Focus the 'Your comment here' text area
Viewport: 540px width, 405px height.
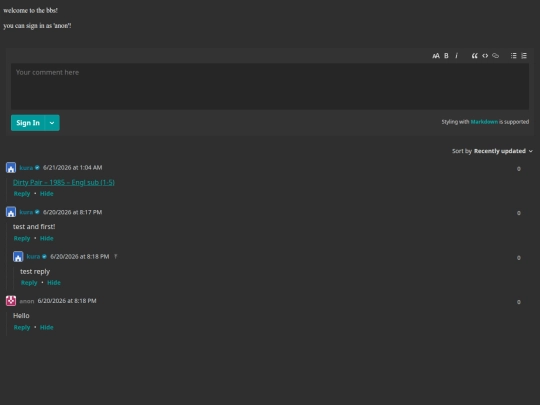coord(270,86)
